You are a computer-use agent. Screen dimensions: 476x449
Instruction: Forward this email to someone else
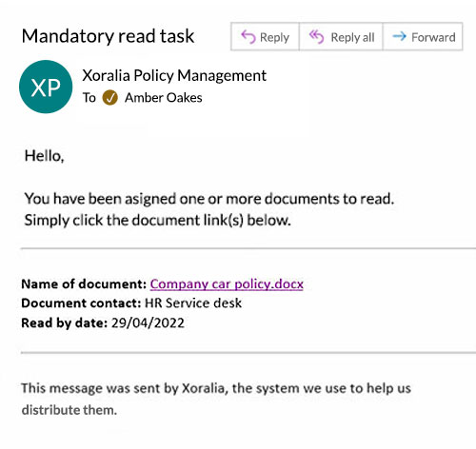[x=423, y=36]
